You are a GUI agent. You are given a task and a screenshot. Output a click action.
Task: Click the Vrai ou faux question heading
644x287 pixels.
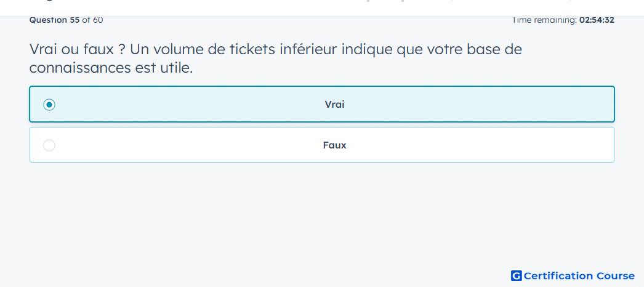[x=276, y=59]
